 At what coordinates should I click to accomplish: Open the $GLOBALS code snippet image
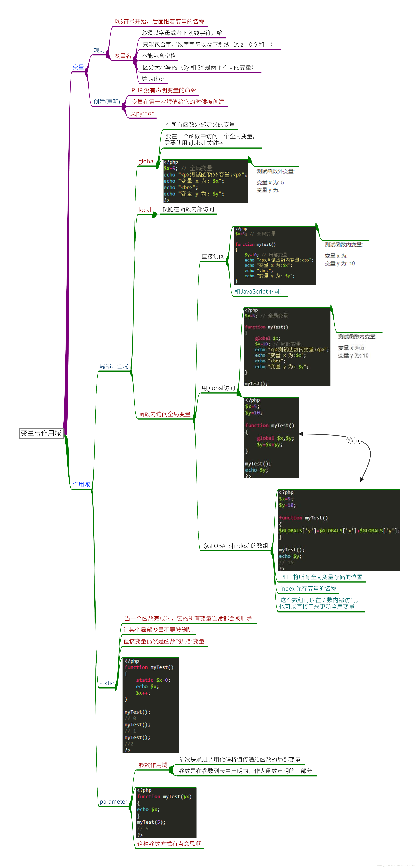(x=339, y=530)
